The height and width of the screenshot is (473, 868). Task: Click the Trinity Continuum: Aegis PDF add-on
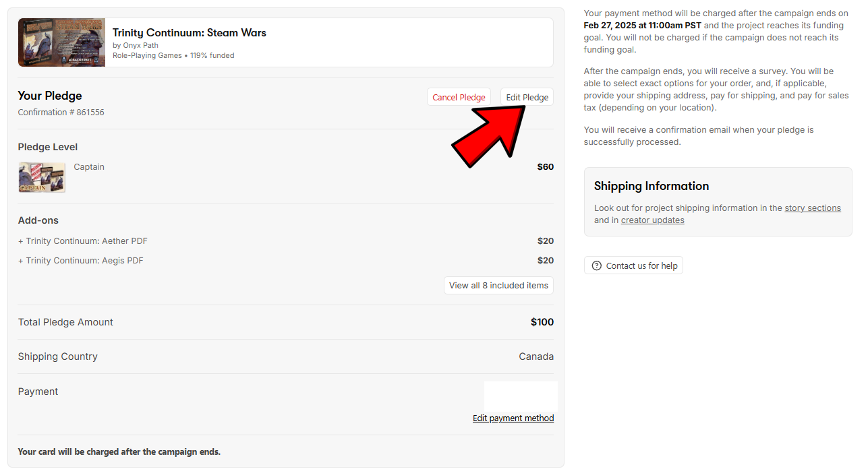click(84, 261)
